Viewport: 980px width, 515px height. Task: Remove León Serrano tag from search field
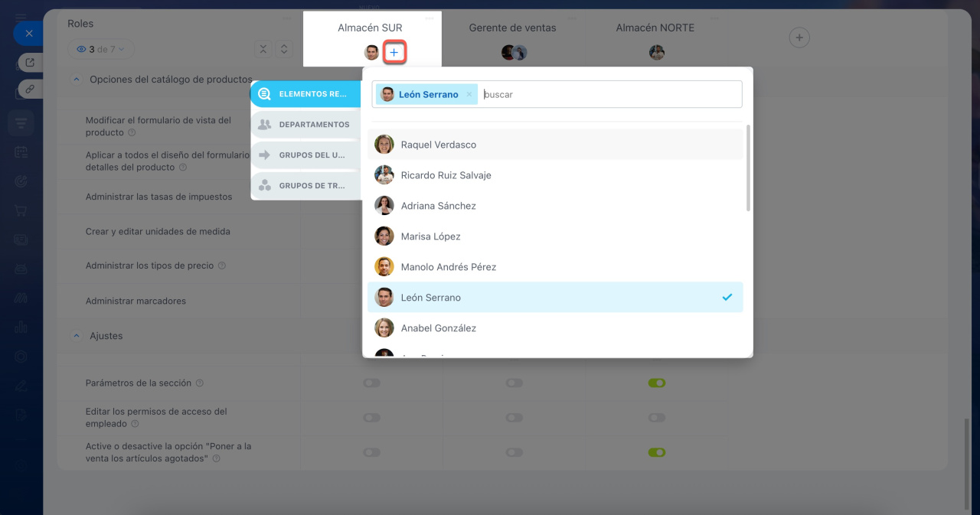click(469, 95)
